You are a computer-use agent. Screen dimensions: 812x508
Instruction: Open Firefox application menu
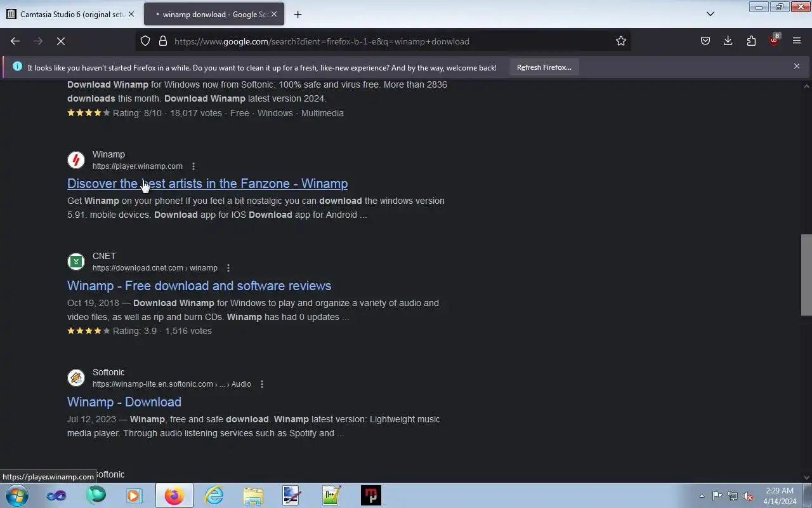pyautogui.click(x=797, y=41)
